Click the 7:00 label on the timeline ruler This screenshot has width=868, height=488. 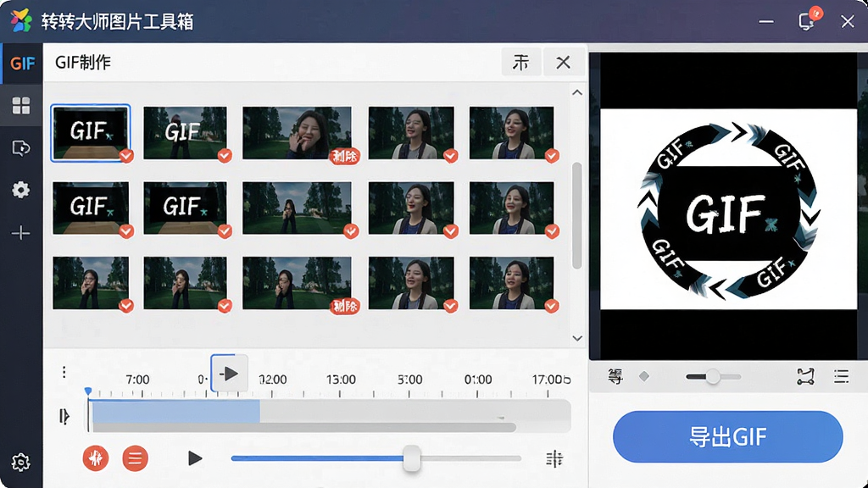pos(137,380)
